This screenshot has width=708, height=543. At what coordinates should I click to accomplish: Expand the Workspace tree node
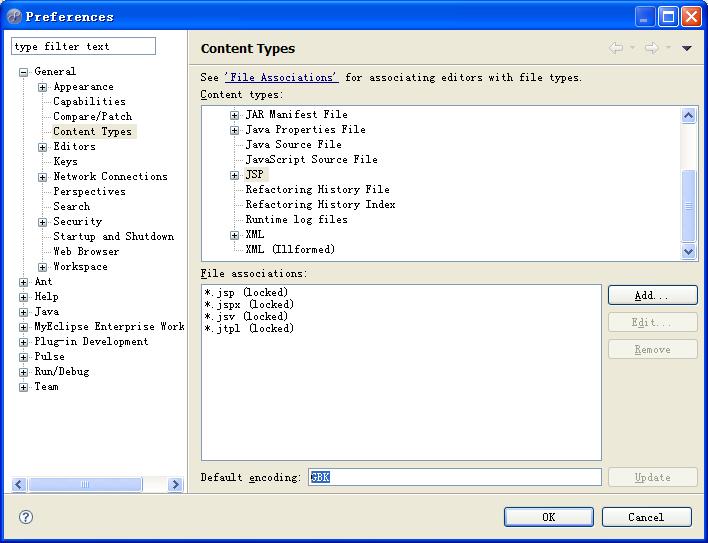coord(42,267)
